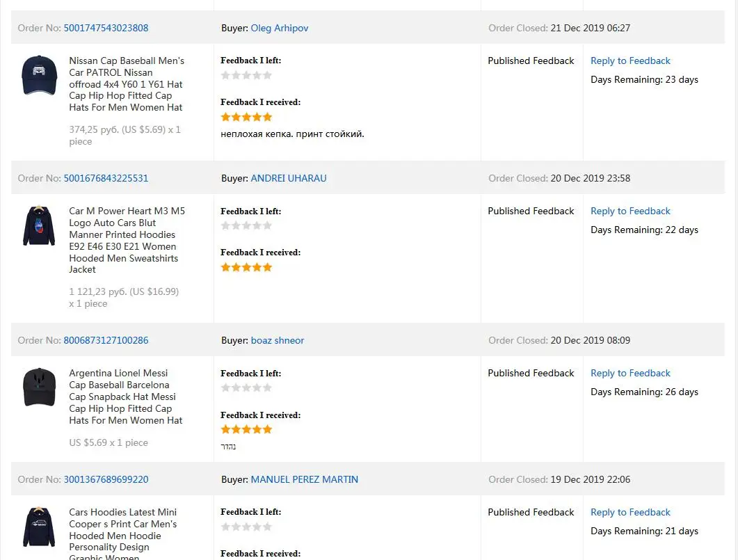
Task: Open buyer ANDREI UHARAU profile
Action: (x=288, y=178)
